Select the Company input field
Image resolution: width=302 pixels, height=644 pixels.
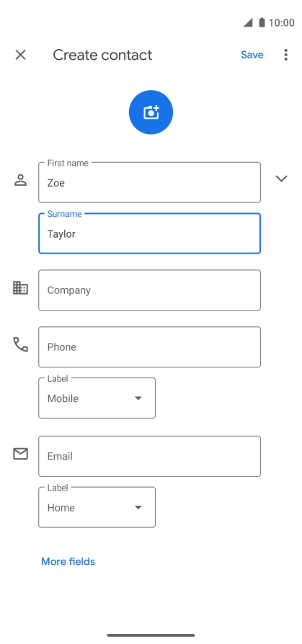point(150,290)
